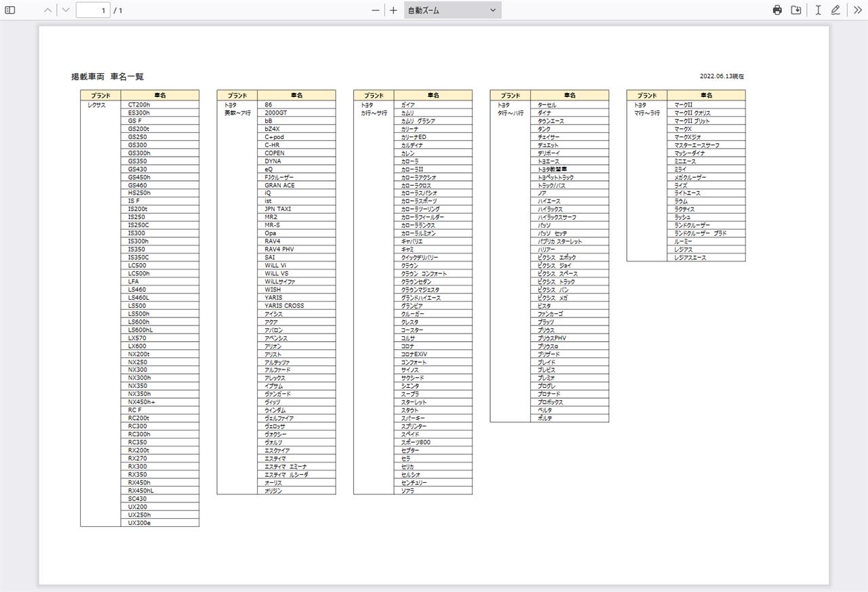Click the YARIS CROSS cell
The width and height of the screenshot is (868, 592).
tap(296, 306)
